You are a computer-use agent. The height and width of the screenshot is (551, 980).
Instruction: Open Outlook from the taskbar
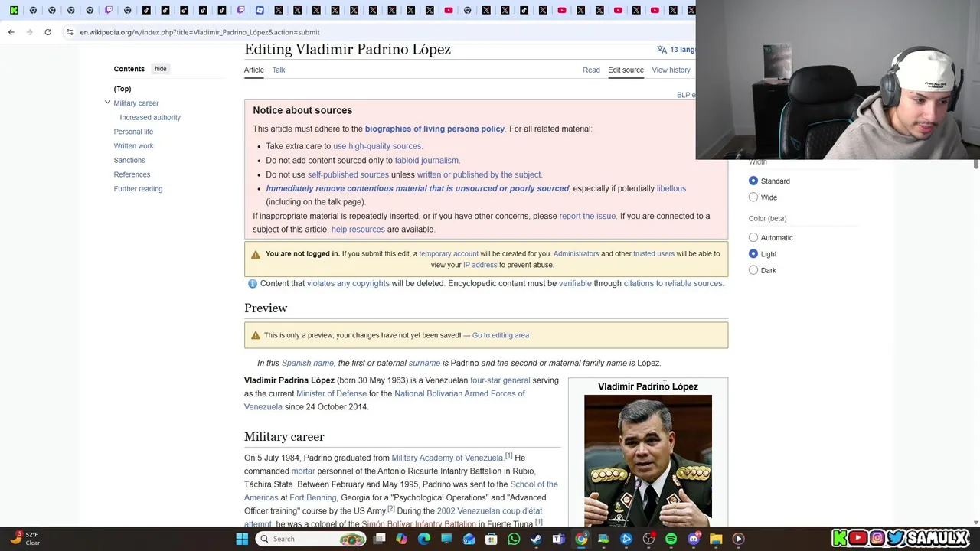click(x=469, y=539)
